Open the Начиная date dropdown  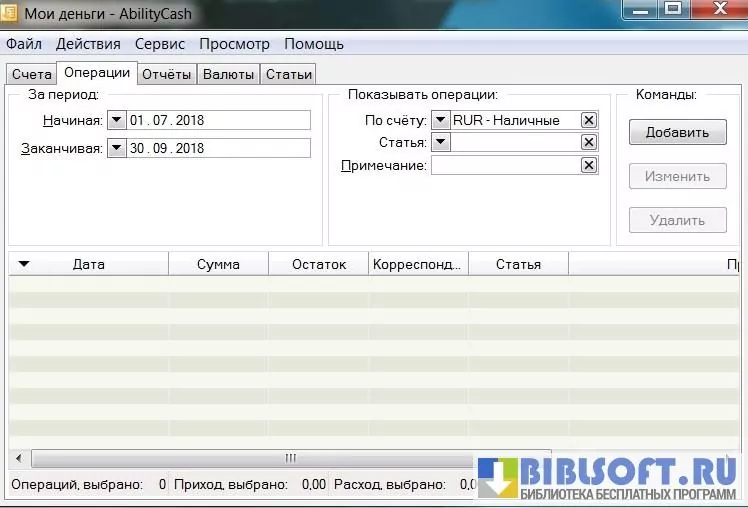click(116, 120)
